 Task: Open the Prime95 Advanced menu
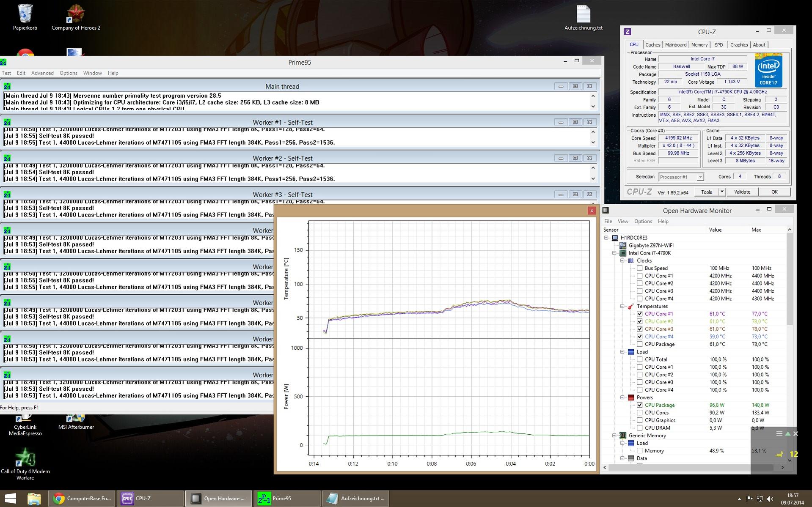42,73
